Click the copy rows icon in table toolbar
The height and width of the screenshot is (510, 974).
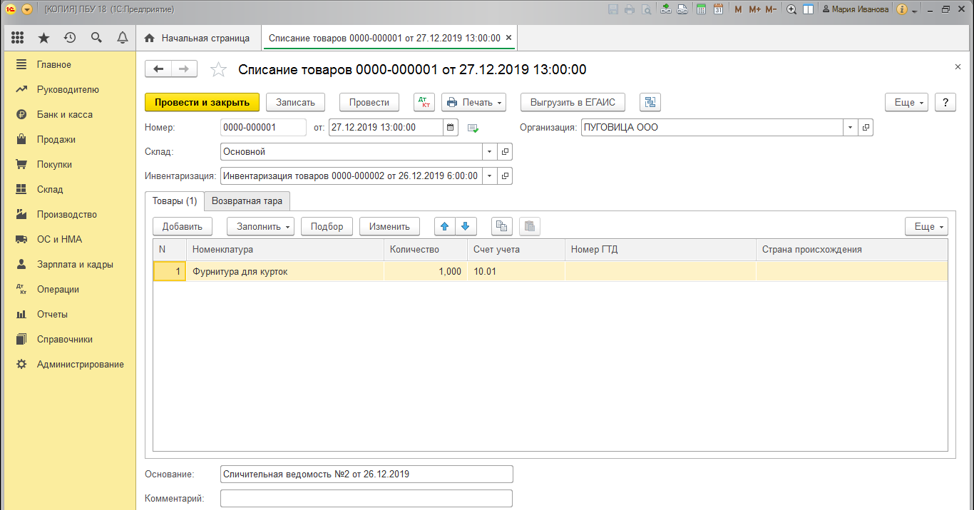tap(502, 226)
